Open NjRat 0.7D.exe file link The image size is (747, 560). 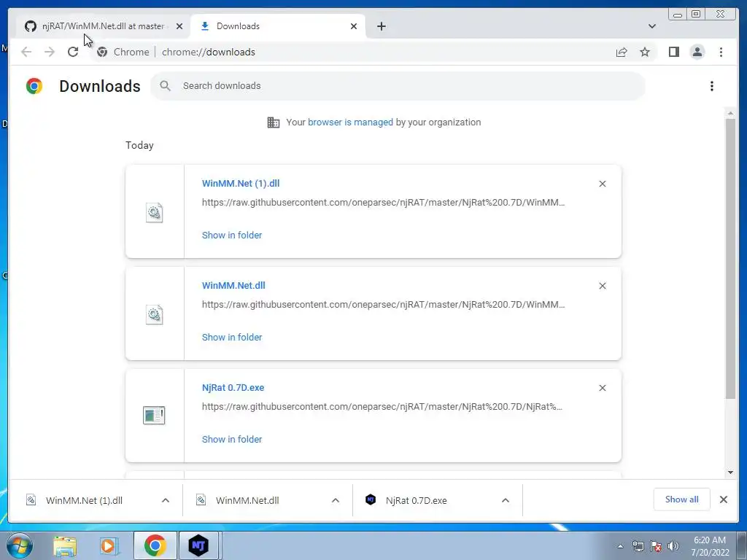point(233,388)
